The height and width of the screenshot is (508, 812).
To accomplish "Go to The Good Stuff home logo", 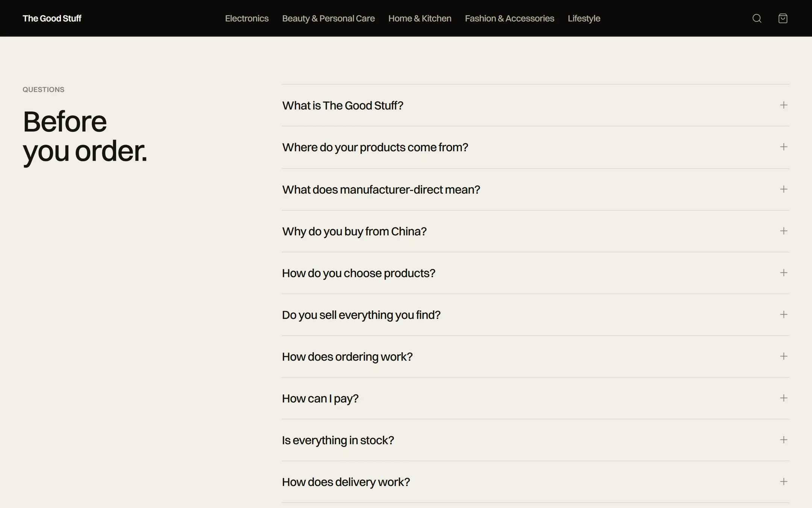I will (x=52, y=18).
